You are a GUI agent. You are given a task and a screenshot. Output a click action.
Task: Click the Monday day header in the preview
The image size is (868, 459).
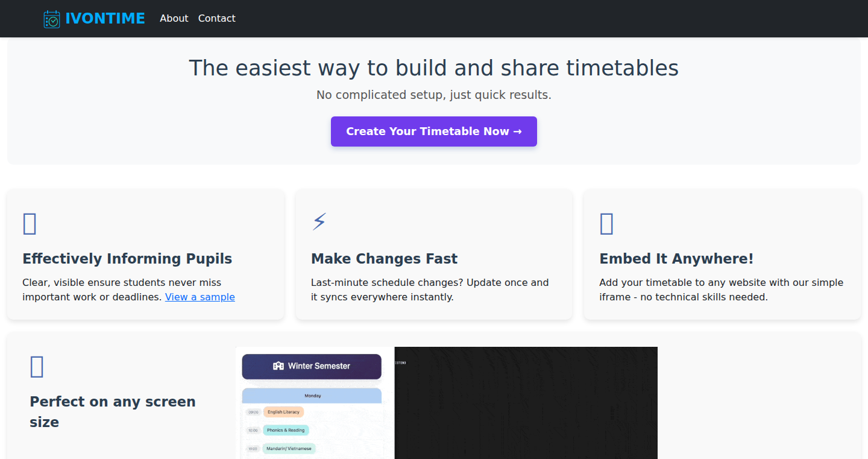coord(312,396)
